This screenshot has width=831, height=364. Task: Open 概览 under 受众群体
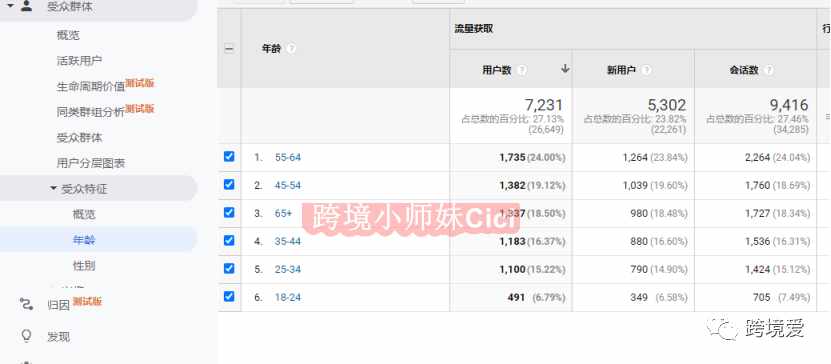click(x=68, y=35)
